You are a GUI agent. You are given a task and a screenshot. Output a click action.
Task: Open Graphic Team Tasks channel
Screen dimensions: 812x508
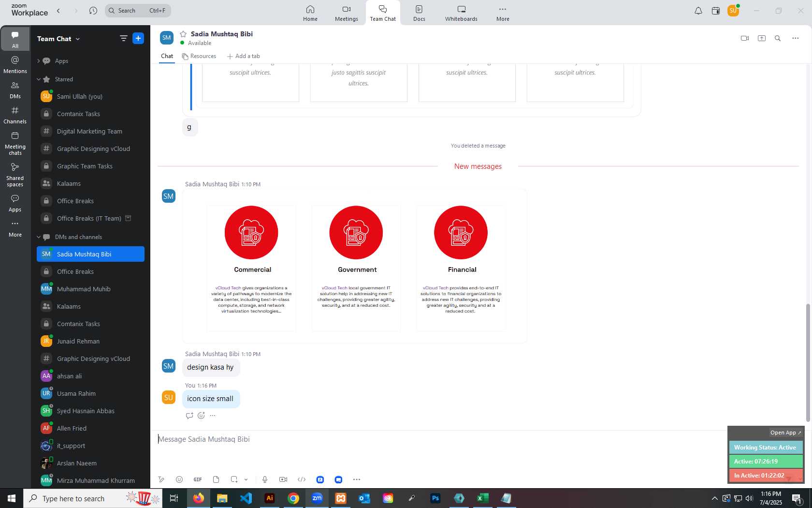[x=90, y=166]
